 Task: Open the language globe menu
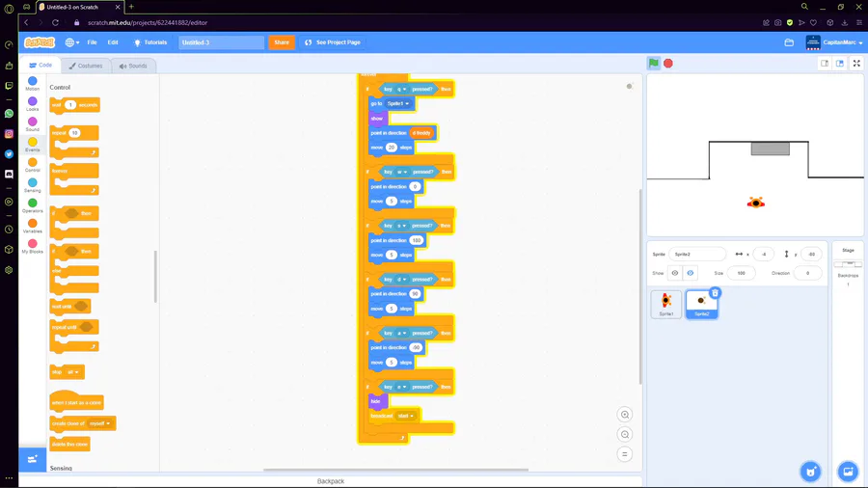(x=72, y=42)
